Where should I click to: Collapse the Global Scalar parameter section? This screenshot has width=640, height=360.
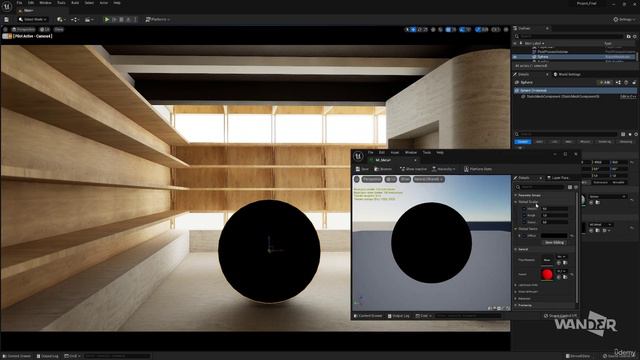pos(516,202)
